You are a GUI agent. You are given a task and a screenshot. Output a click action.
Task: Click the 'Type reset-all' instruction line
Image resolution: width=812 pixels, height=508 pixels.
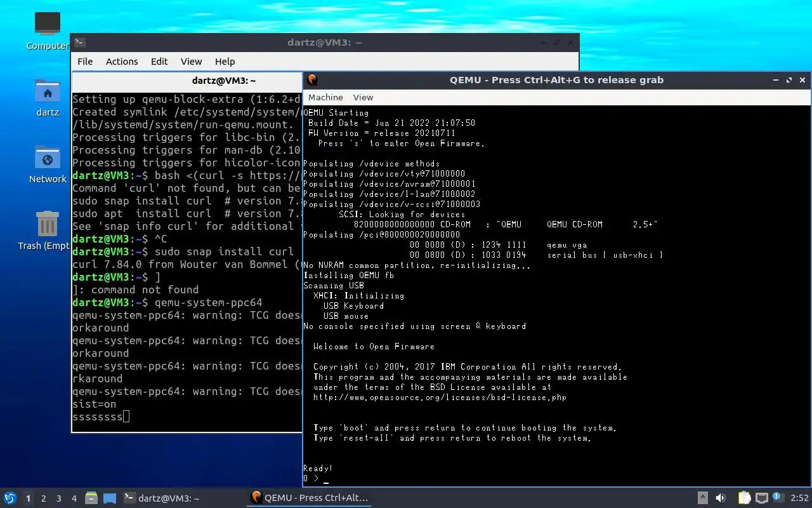click(x=452, y=438)
